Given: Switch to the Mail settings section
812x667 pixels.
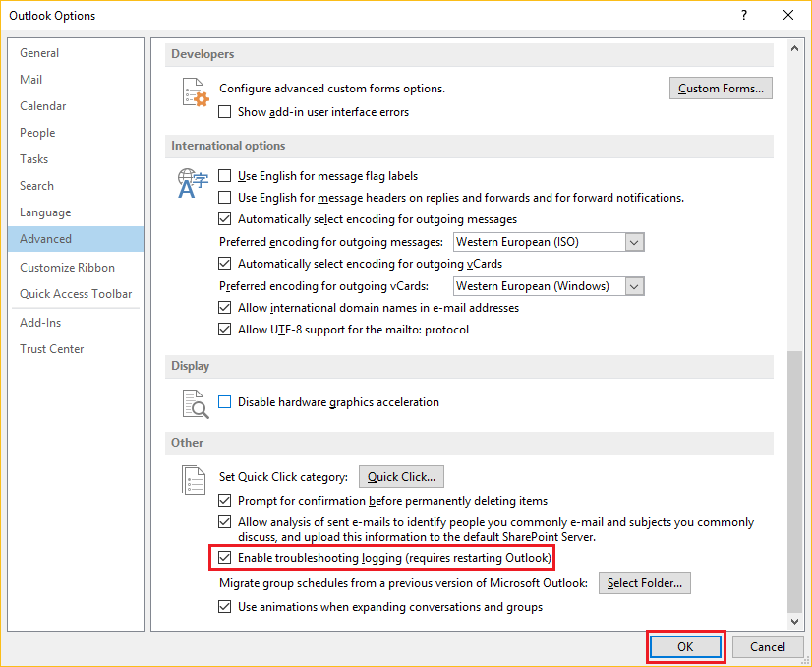Looking at the screenshot, I should click(30, 79).
